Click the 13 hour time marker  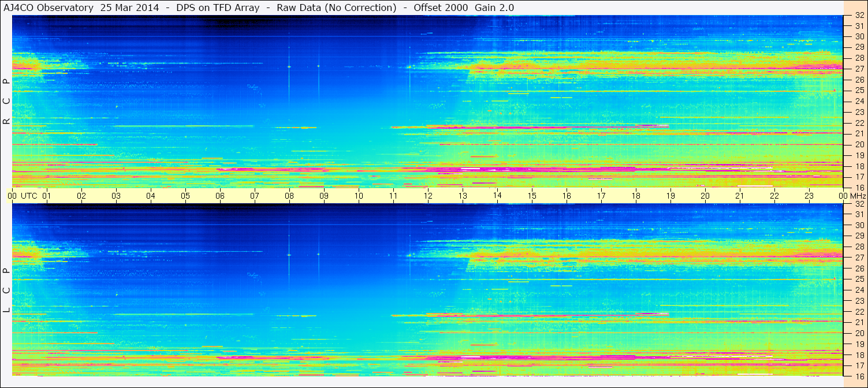[x=463, y=196]
